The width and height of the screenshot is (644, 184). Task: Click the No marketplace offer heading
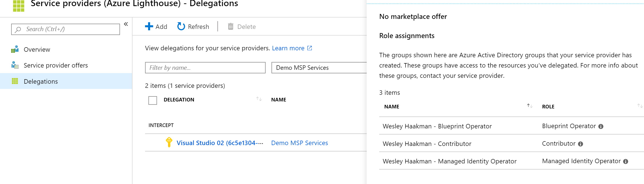[413, 17]
